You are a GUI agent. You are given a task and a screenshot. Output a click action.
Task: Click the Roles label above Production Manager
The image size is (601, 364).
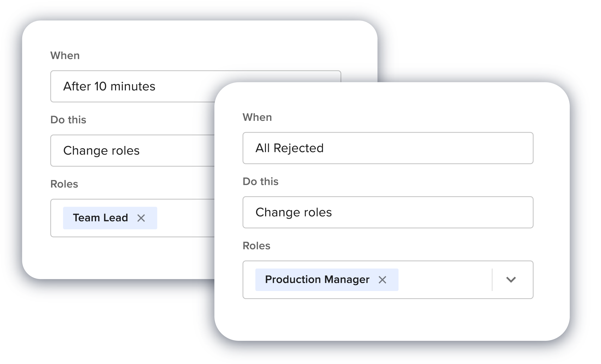[256, 246]
